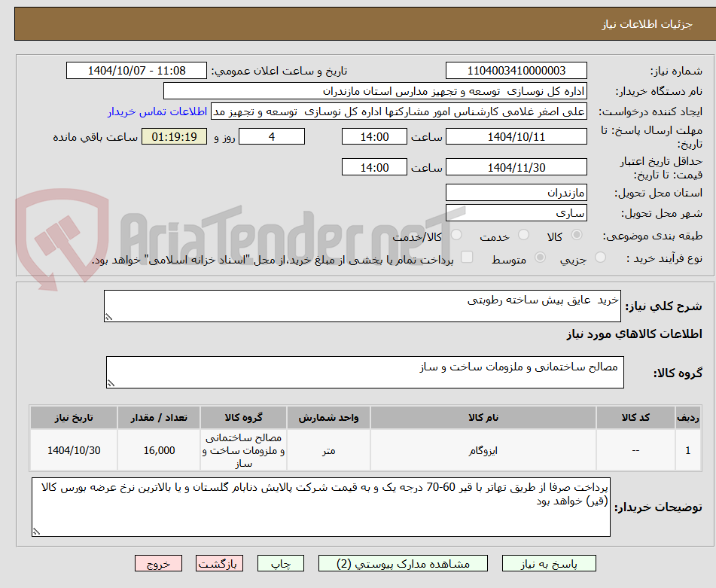Click the مصالح ساختمانی group table cell
The height and width of the screenshot is (588, 716).
click(x=243, y=450)
